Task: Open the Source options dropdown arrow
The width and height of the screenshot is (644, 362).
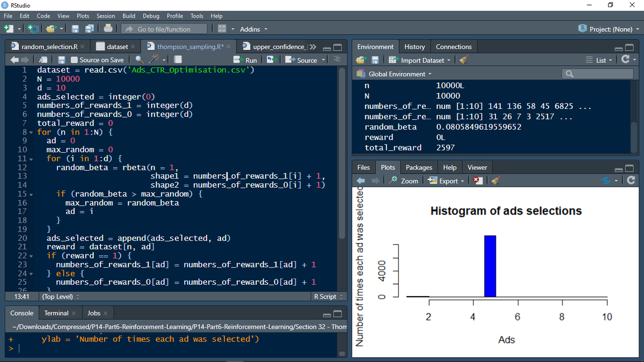Action: click(x=324, y=60)
